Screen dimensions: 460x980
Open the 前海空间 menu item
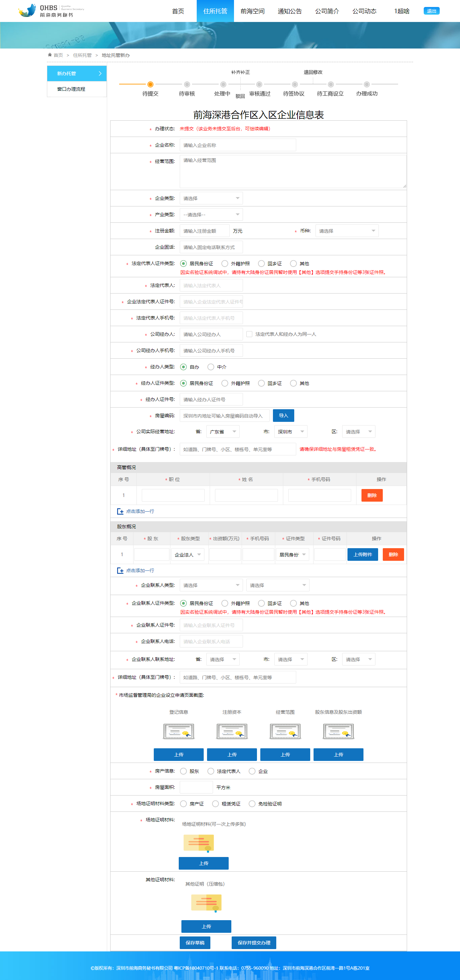252,11
